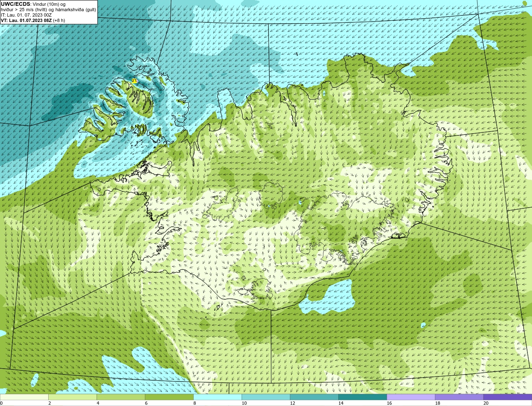The height and width of the screenshot is (406, 532).
Task: Click the legend scale label '18'
Action: click(437, 403)
